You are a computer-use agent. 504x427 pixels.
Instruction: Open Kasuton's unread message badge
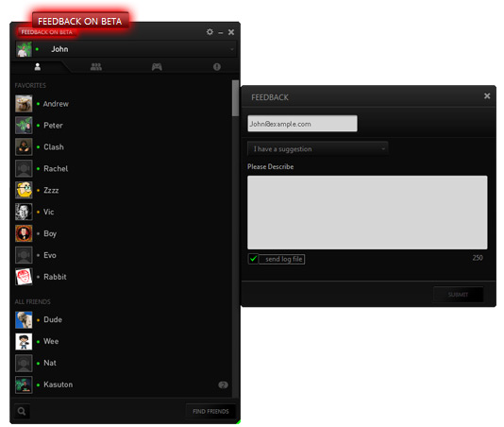223,384
